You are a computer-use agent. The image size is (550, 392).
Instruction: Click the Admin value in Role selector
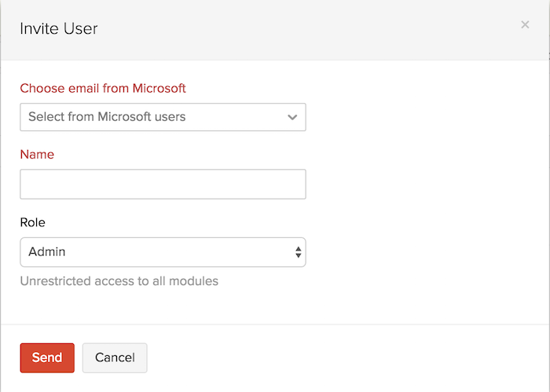[x=47, y=252]
